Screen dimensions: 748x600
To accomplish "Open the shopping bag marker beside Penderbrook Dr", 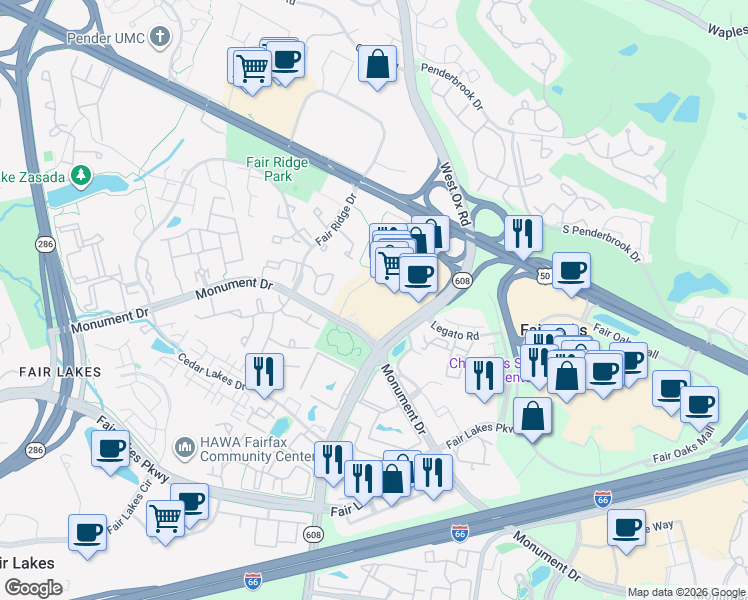I will 377,64.
